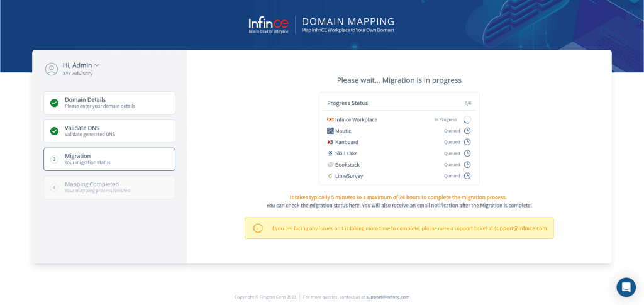The width and height of the screenshot is (644, 305).
Task: Click the queued clock icon for Mautic
Action: click(x=467, y=131)
